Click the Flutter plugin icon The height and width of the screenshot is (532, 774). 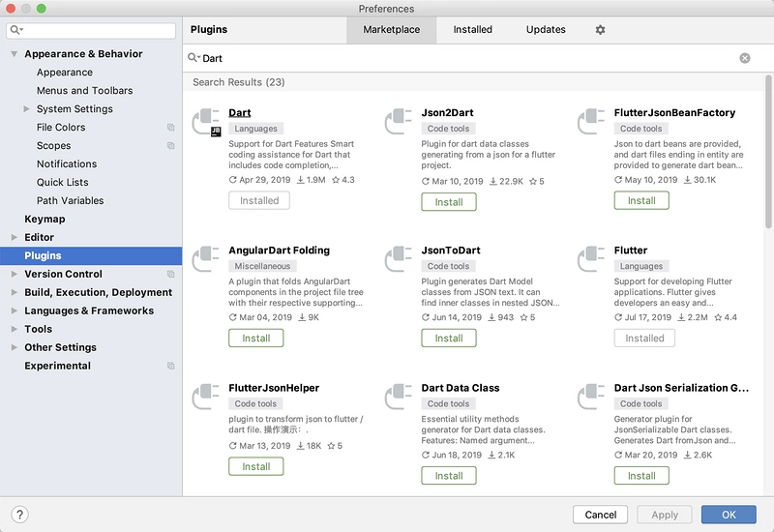tap(591, 259)
